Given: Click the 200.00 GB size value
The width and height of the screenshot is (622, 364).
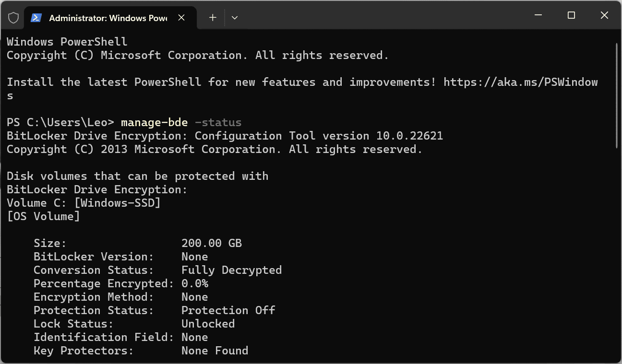Looking at the screenshot, I should (211, 243).
